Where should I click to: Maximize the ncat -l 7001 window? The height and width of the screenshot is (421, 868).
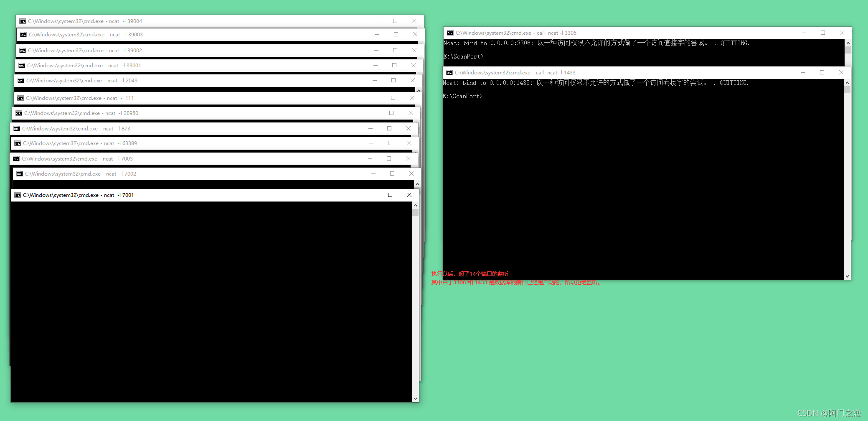click(390, 195)
